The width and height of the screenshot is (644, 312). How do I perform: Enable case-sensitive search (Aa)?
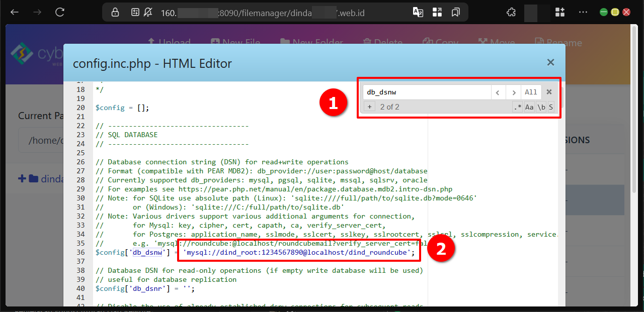pyautogui.click(x=529, y=107)
